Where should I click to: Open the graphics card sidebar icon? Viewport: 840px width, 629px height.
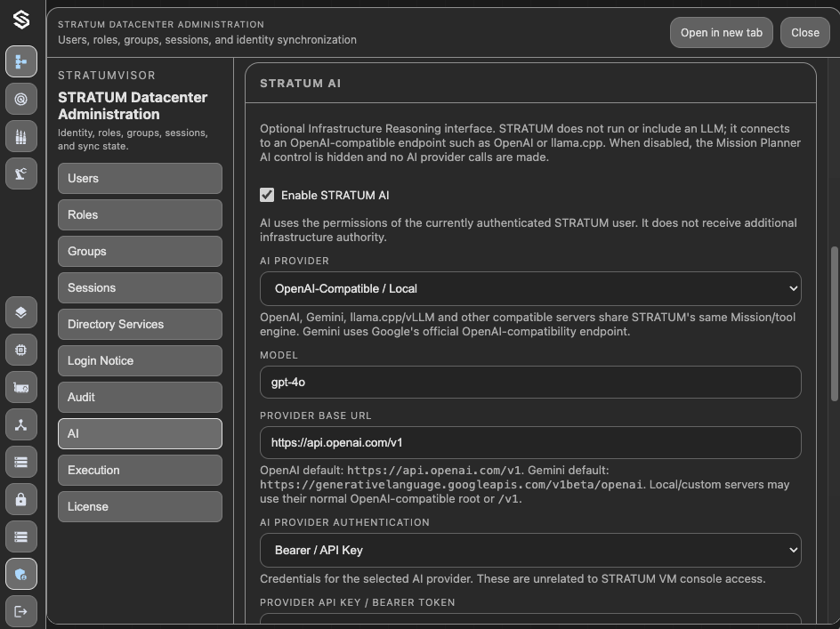pos(21,387)
